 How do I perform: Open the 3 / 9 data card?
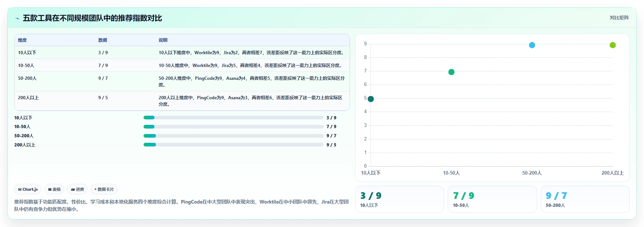pyautogui.click(x=399, y=199)
